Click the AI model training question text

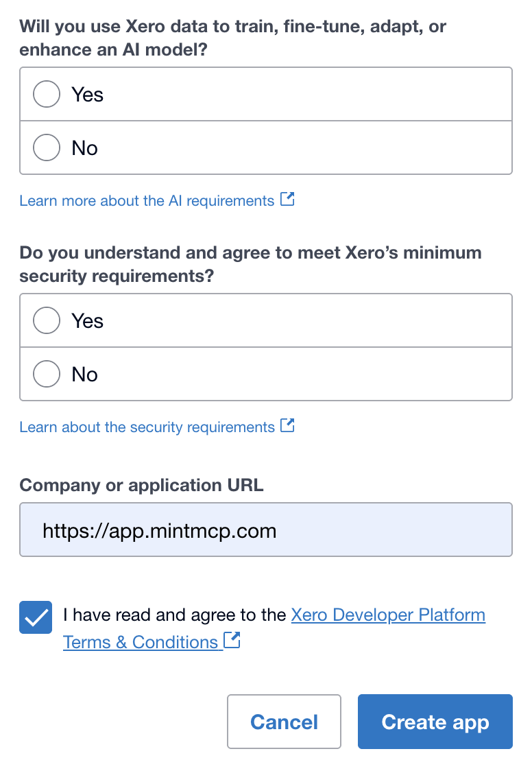point(233,38)
